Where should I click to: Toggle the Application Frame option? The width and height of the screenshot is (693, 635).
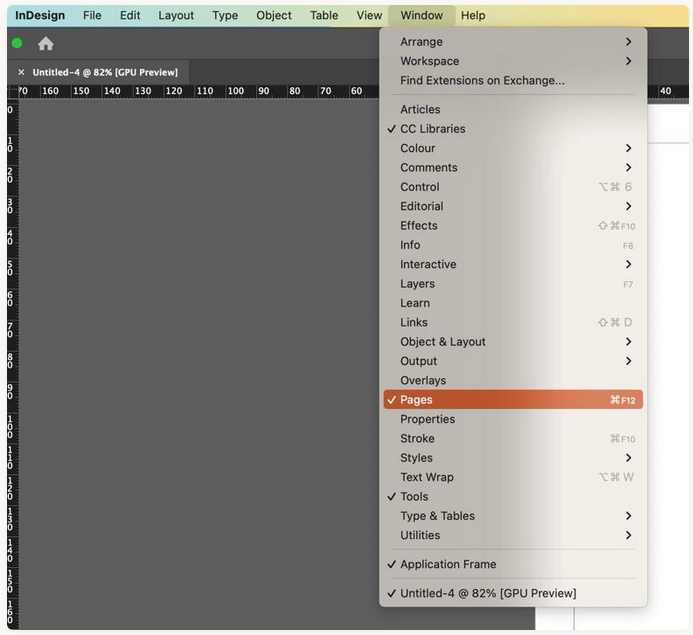click(x=513, y=564)
